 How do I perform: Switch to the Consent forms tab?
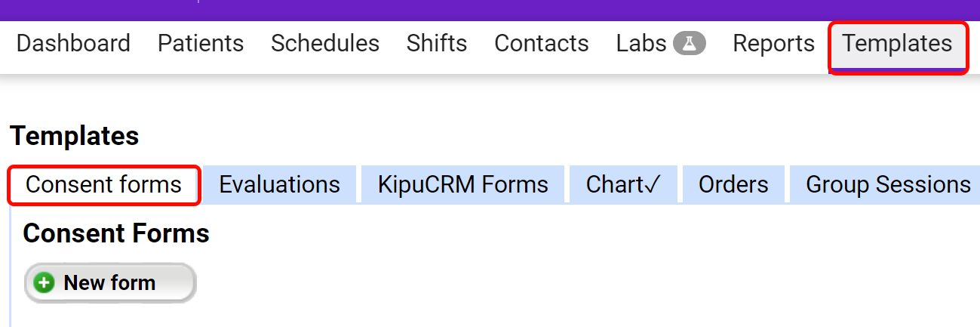coord(104,185)
